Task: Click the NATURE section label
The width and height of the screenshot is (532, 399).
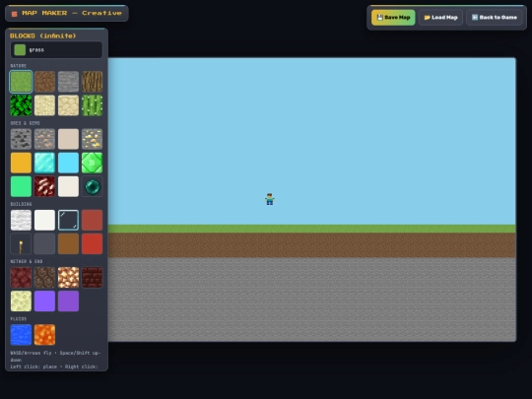Action: click(19, 65)
